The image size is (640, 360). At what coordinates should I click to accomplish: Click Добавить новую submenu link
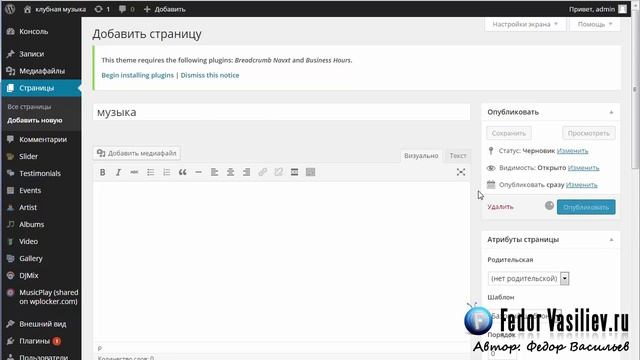pyautogui.click(x=35, y=120)
